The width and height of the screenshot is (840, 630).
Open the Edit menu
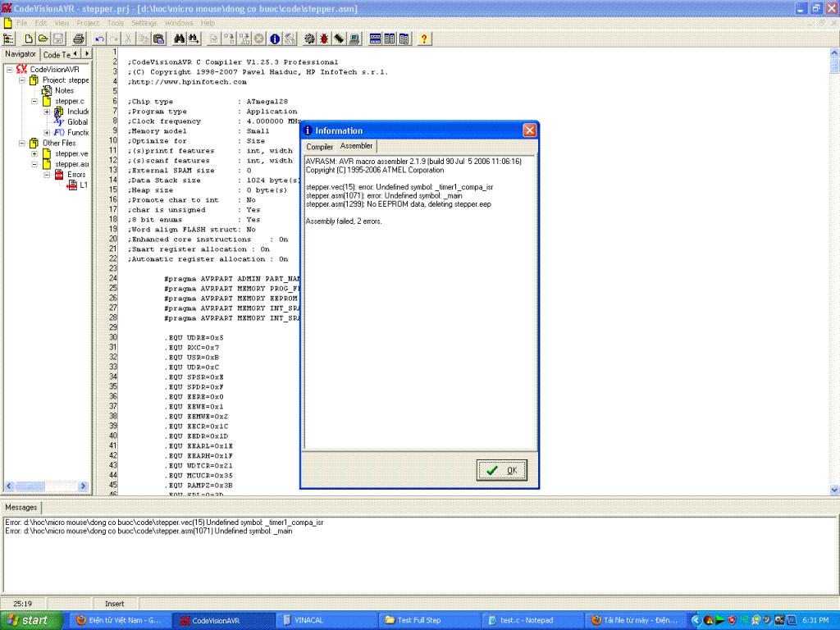pos(41,23)
